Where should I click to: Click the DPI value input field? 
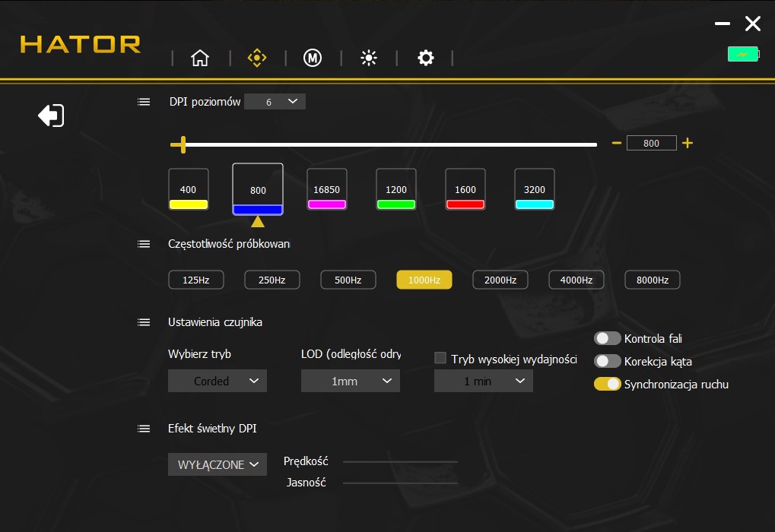[651, 143]
